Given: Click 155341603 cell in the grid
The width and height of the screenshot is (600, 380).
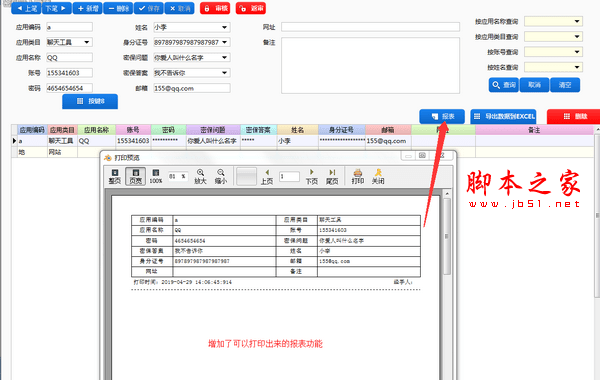Looking at the screenshot, I should tap(133, 141).
